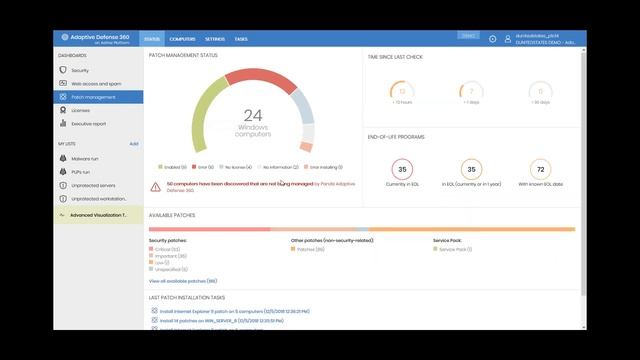640x360 pixels.
Task: Click the No license legend entry
Action: click(x=236, y=167)
